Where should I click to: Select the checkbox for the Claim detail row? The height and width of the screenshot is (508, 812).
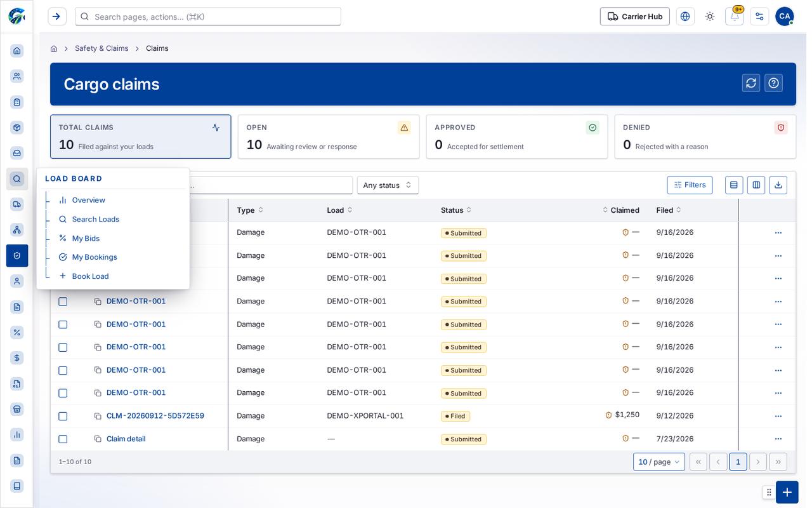click(63, 439)
